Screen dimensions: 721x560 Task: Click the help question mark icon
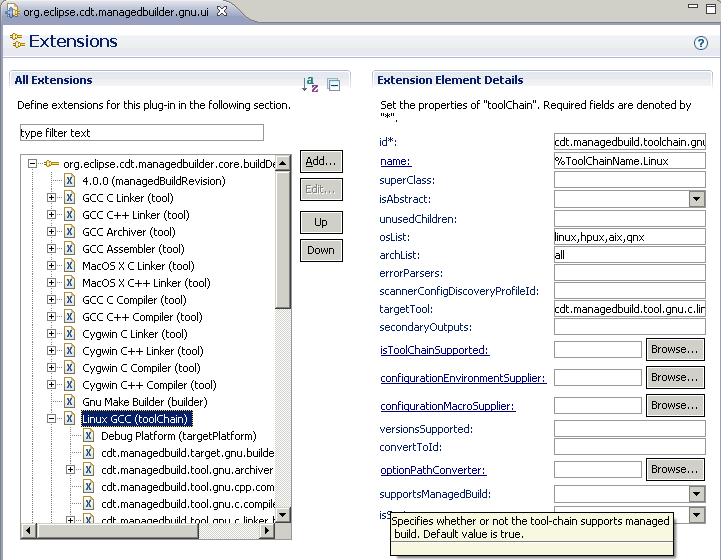701,43
